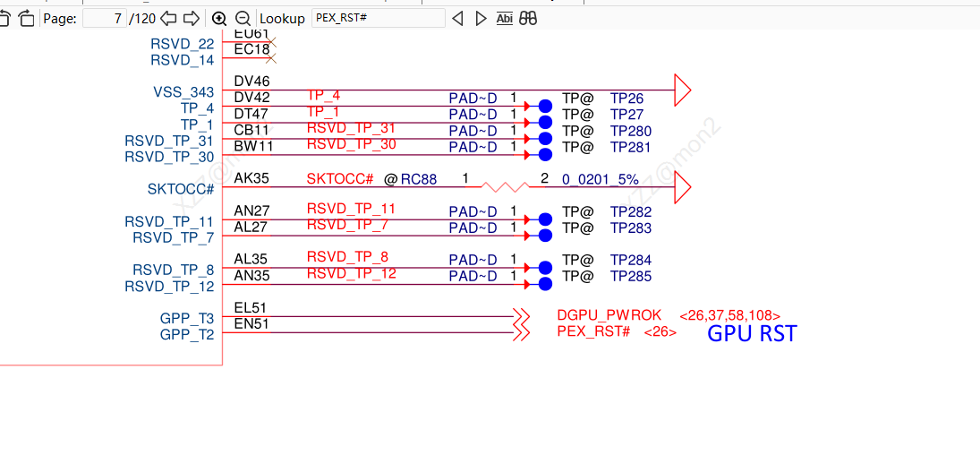
Task: Select the PEX_RST# net label
Action: pos(593,331)
